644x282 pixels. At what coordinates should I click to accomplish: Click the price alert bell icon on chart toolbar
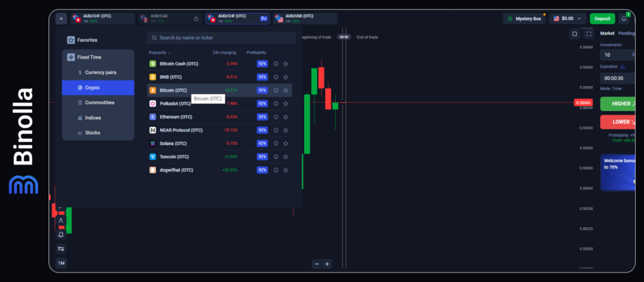pos(61,235)
